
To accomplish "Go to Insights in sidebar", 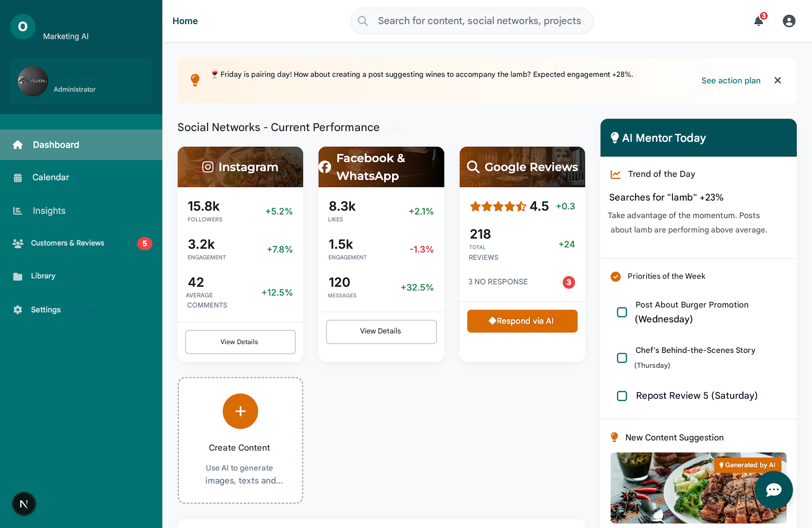I will tap(49, 211).
